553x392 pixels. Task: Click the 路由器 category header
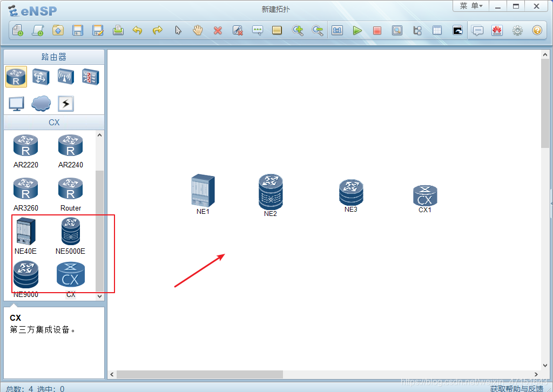click(54, 57)
